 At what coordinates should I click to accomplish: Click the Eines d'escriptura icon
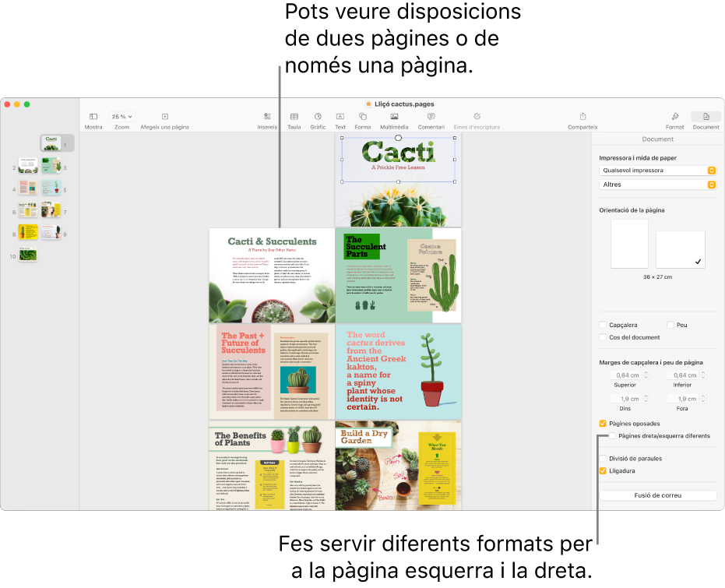[x=477, y=117]
